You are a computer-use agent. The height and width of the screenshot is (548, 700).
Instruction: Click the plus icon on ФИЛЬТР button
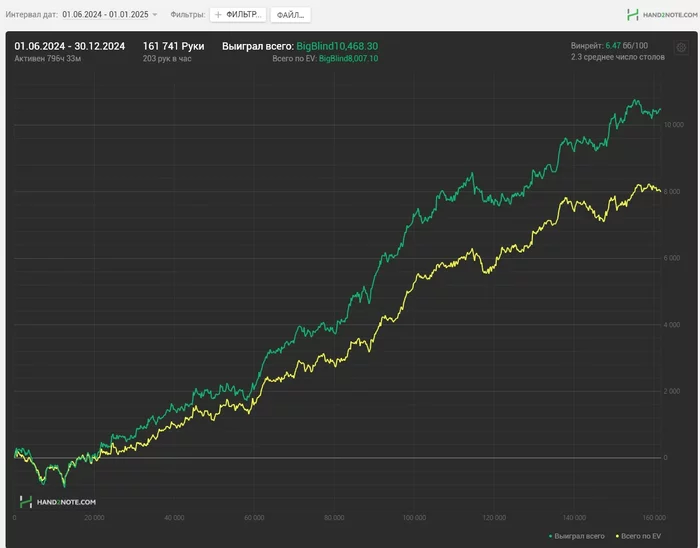[x=218, y=15]
